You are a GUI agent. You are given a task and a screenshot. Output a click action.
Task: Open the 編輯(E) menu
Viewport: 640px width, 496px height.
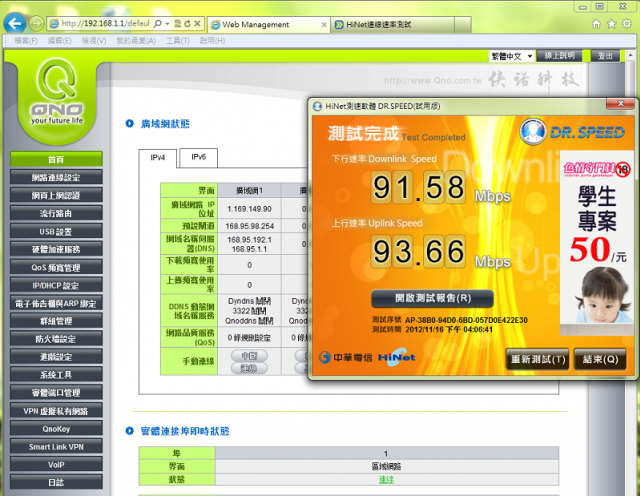(x=60, y=41)
